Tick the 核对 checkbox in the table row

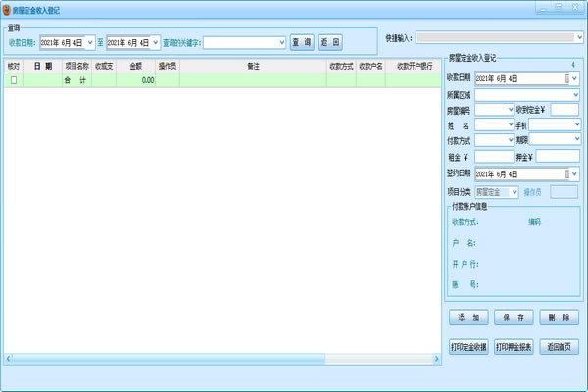(x=14, y=80)
